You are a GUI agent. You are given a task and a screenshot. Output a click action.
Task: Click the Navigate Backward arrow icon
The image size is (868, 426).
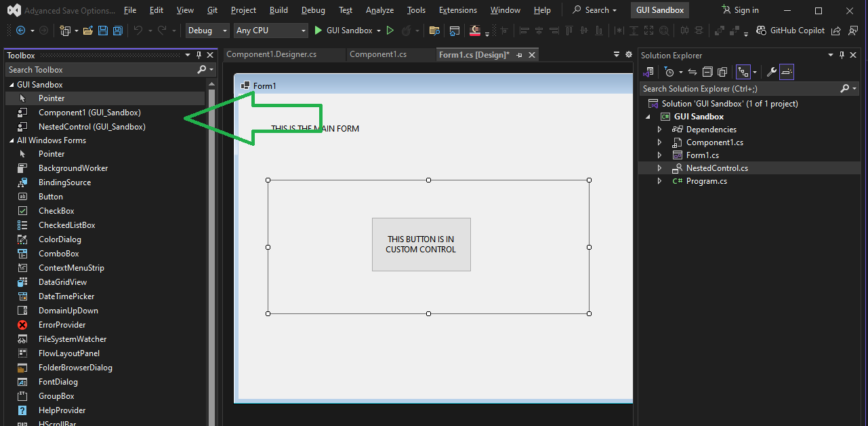tap(20, 31)
